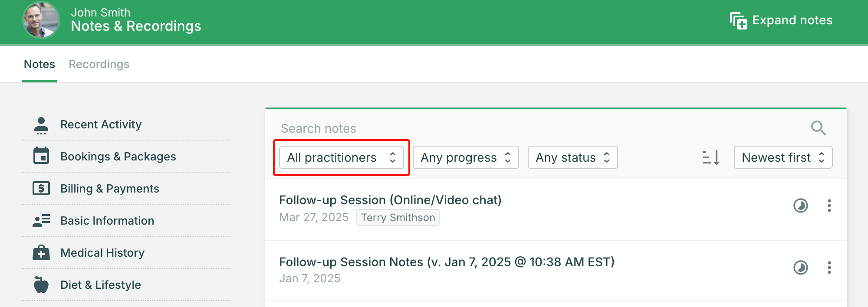
Task: Open three-dot menu for Jan 7 note
Action: (x=829, y=268)
